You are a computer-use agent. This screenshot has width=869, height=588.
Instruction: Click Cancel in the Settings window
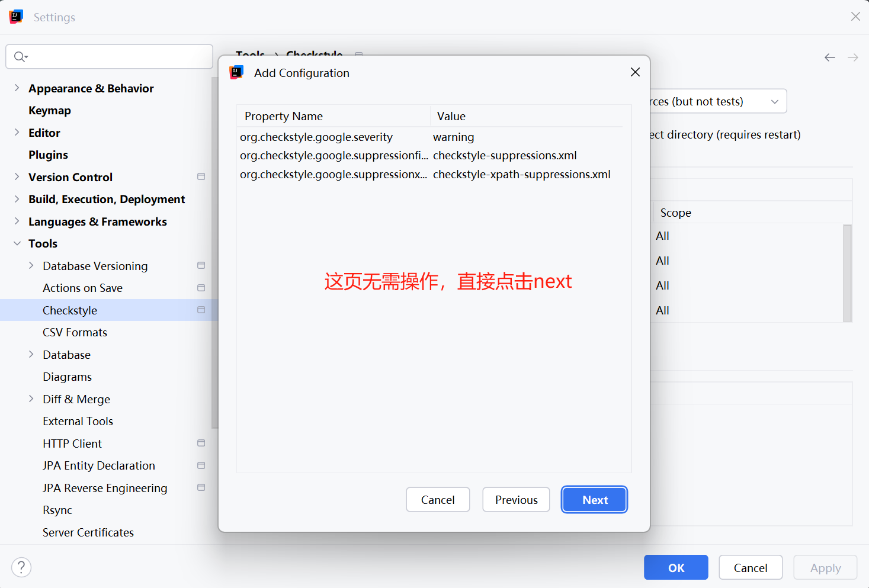(x=751, y=567)
